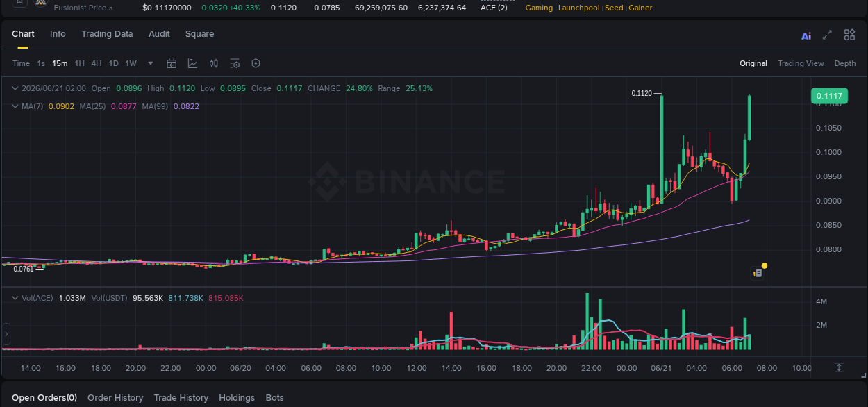This screenshot has height=407, width=868.
Task: Click the Vol(USDT) label
Action: (109, 298)
